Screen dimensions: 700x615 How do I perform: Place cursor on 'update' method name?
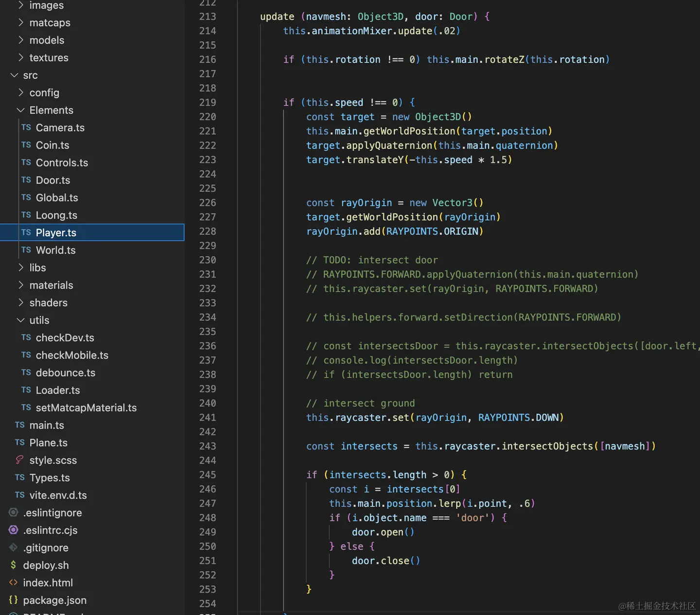click(277, 17)
